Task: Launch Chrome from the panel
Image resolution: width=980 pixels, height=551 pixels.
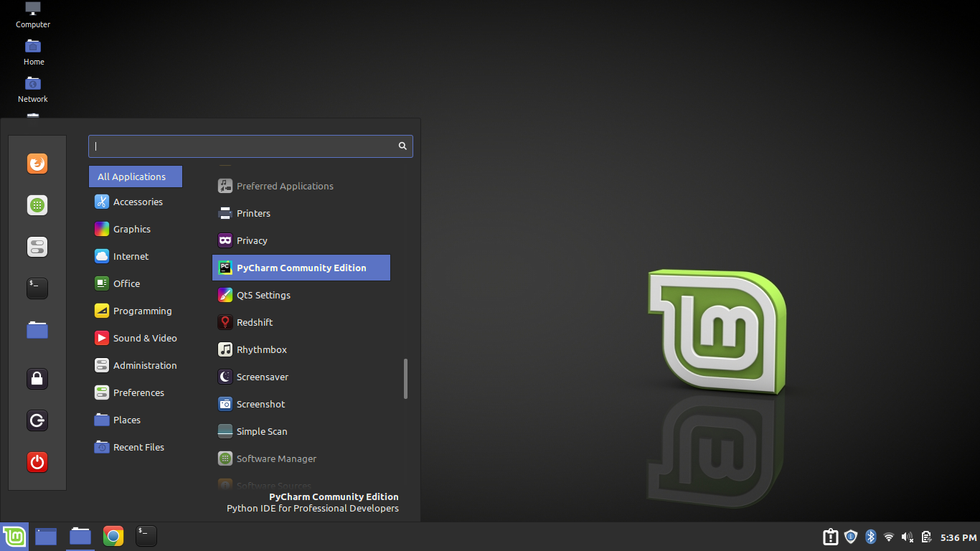Action: click(x=113, y=537)
